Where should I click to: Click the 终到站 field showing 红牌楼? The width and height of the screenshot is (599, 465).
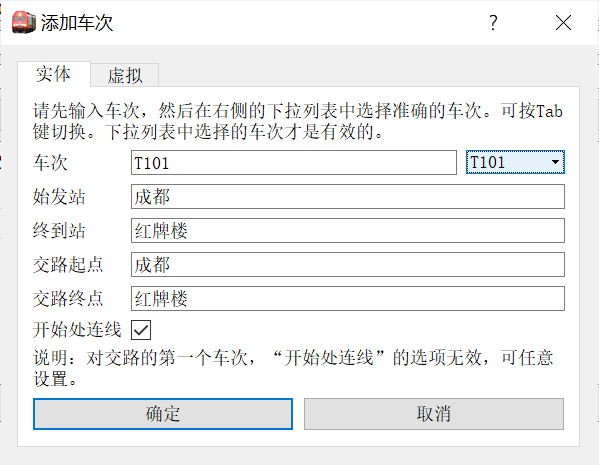tap(348, 231)
